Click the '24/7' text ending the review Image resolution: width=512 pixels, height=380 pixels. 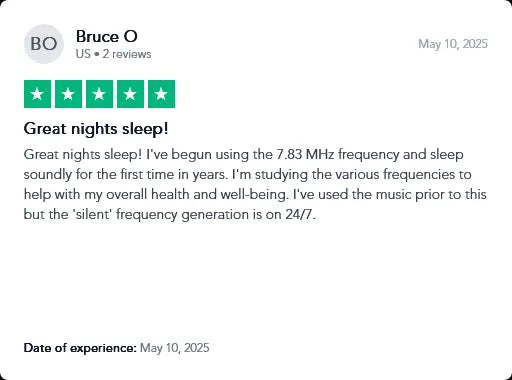point(300,214)
